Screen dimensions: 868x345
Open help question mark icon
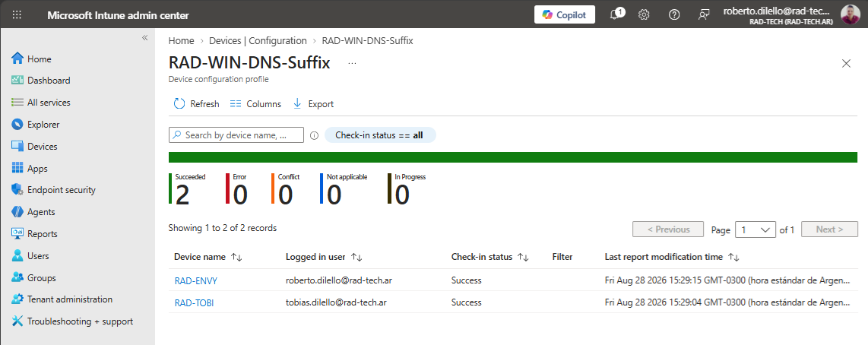[x=673, y=15]
